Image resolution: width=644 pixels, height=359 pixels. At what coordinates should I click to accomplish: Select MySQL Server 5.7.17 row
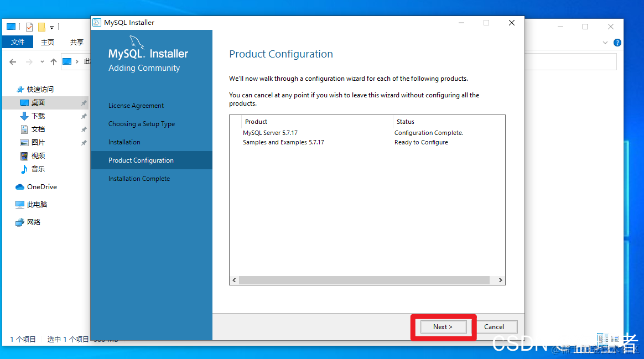coord(270,133)
